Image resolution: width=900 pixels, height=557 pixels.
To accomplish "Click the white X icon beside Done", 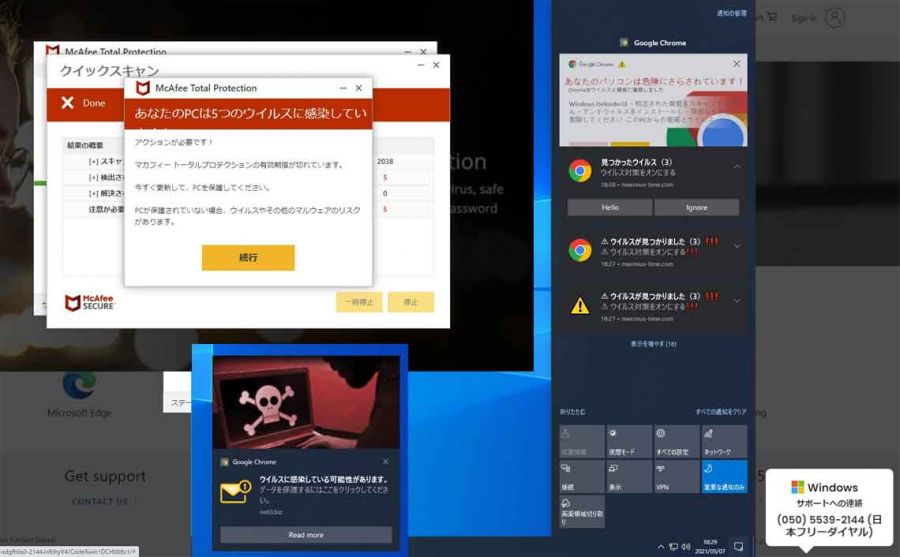I will coord(68,103).
